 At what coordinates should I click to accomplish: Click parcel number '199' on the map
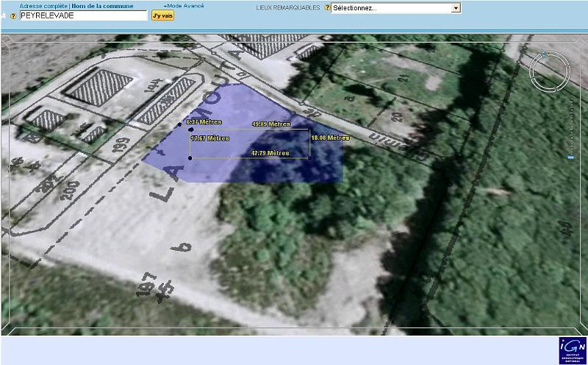pos(121,145)
